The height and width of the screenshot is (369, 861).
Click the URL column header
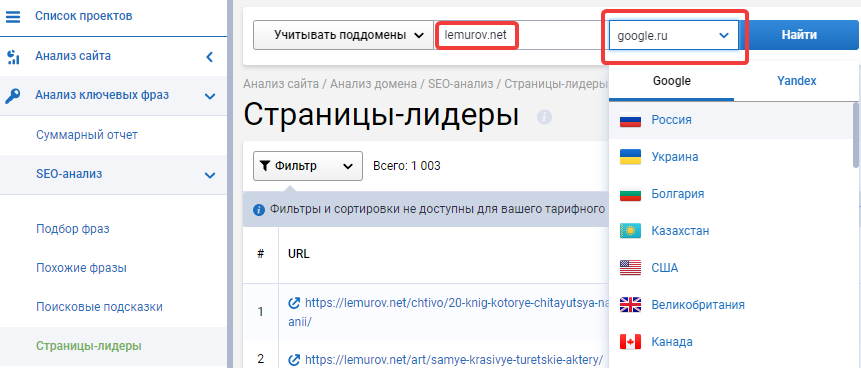coord(299,254)
